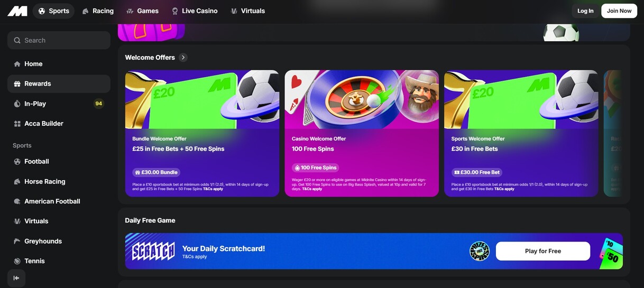Screen dimensions: 644x288
Task: Click the Log In button
Action: [x=585, y=11]
